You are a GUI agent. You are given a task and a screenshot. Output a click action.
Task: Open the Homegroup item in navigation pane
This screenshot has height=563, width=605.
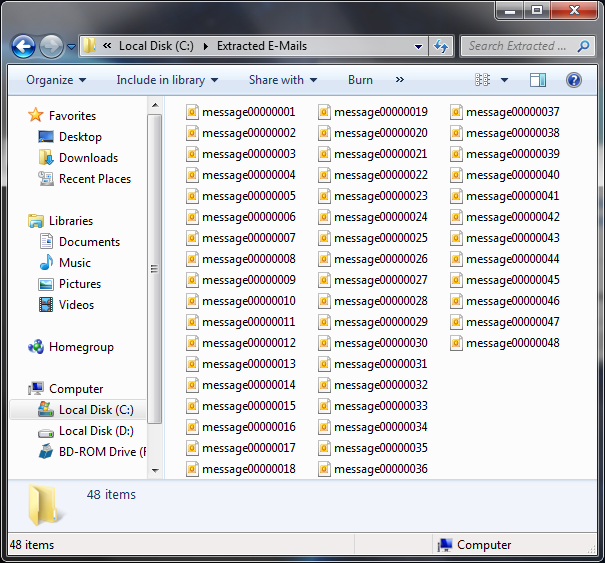point(80,347)
